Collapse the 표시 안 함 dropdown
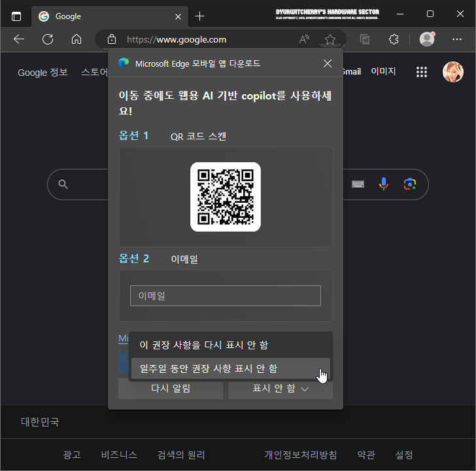This screenshot has height=471, width=476. pos(280,389)
